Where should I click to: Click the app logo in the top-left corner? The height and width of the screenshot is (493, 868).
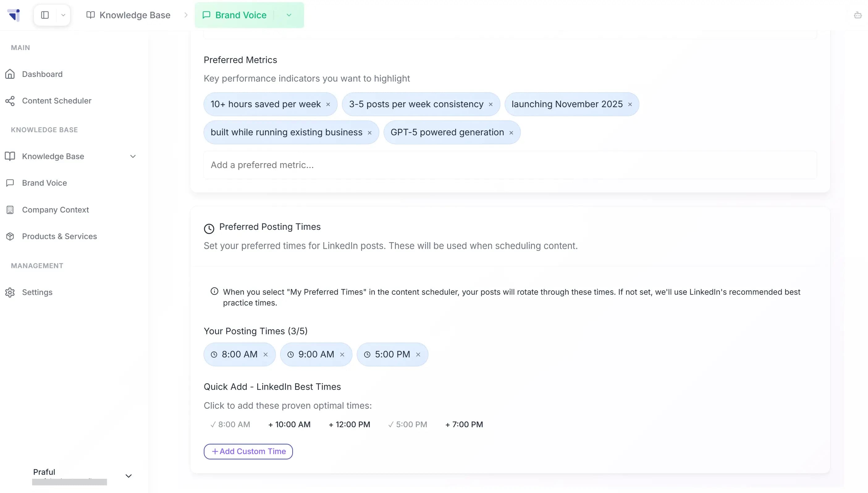tap(14, 15)
